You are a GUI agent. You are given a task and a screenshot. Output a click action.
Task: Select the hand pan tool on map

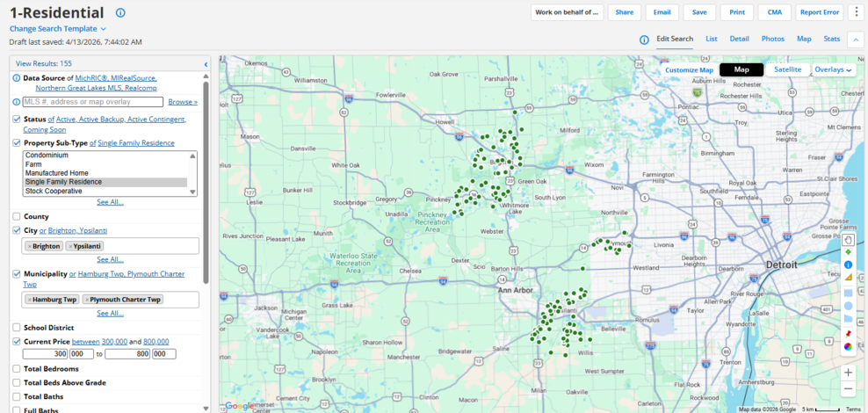click(848, 239)
